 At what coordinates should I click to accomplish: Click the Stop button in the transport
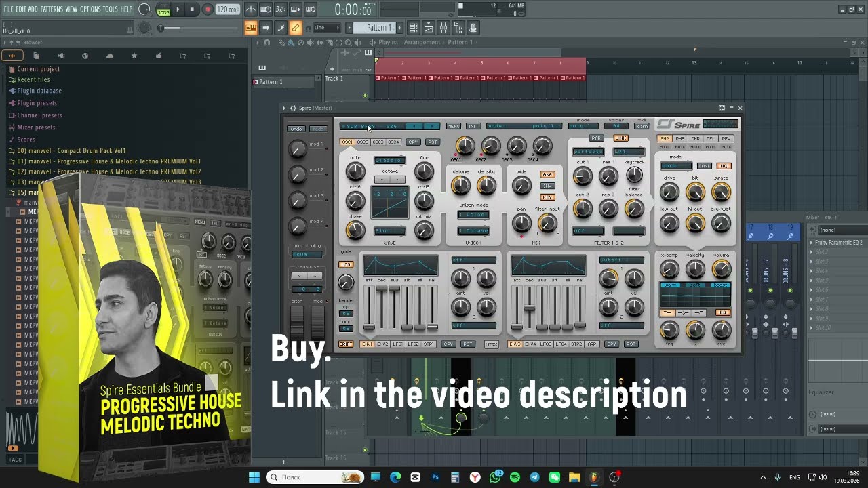[193, 9]
